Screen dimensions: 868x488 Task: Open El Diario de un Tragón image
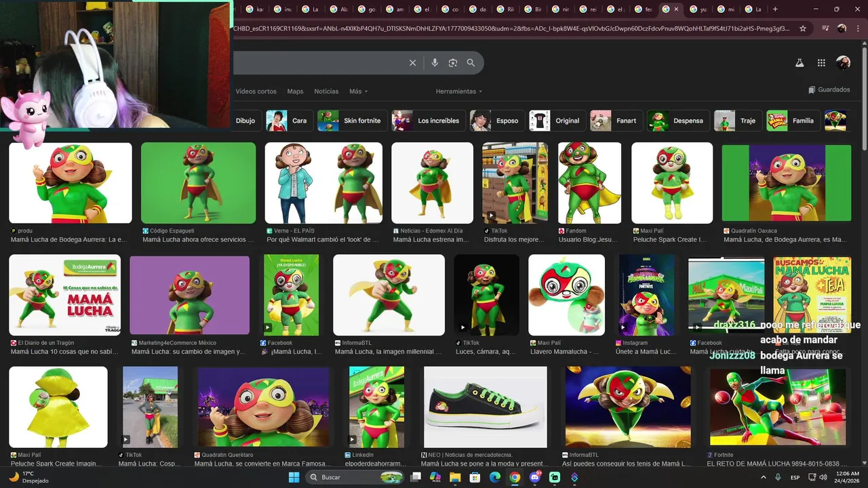click(x=64, y=295)
